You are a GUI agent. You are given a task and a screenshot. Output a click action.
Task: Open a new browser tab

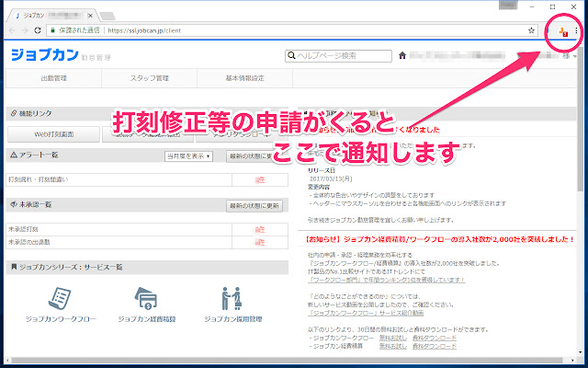107,16
